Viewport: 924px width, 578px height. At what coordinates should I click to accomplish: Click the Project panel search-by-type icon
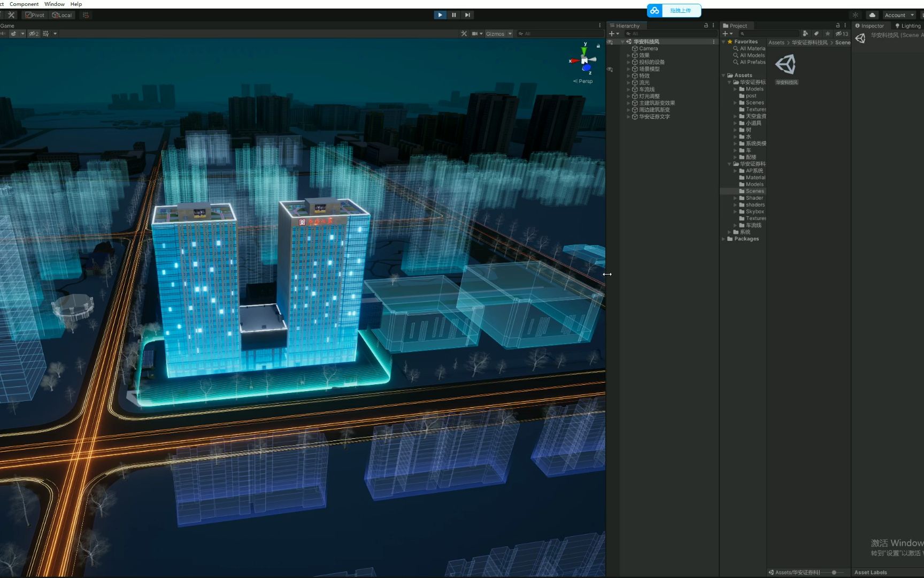[x=805, y=34]
